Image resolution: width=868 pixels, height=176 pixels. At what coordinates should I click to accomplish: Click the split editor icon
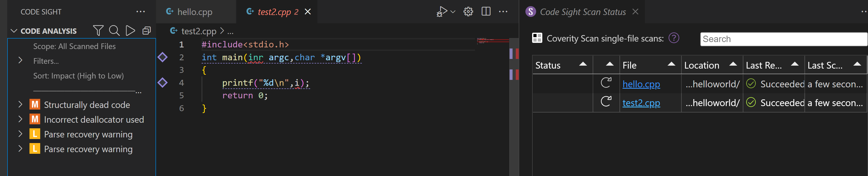486,12
